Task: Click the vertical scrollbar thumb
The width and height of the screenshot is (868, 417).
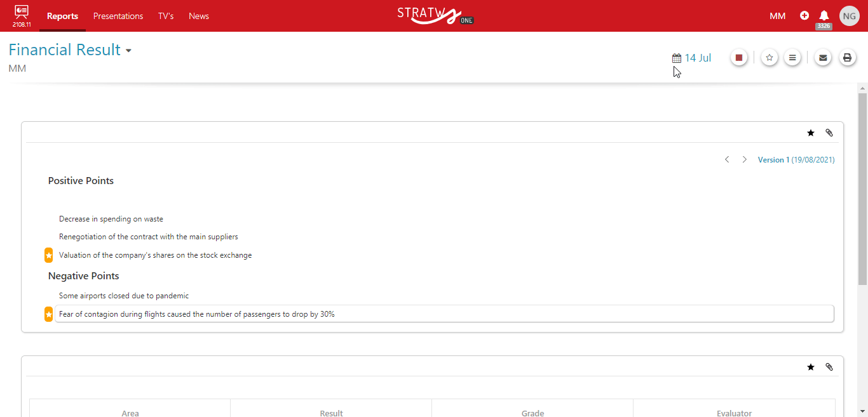Action: point(862,189)
